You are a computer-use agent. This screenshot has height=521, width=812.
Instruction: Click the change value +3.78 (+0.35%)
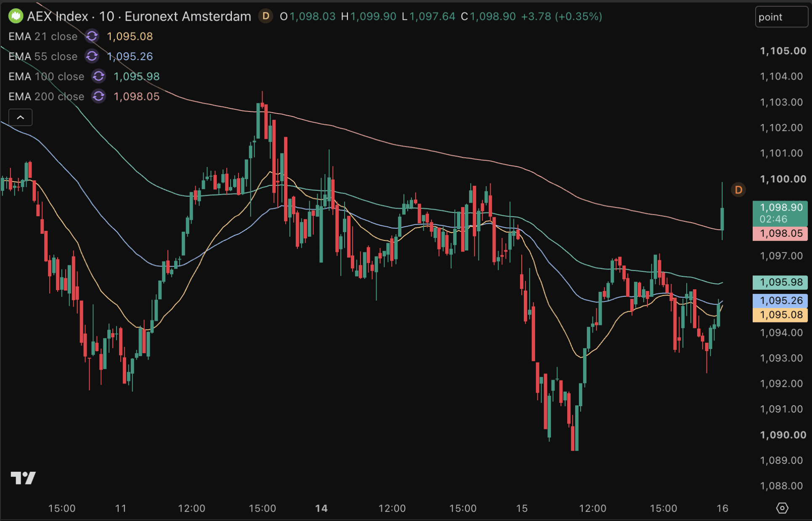pyautogui.click(x=562, y=16)
